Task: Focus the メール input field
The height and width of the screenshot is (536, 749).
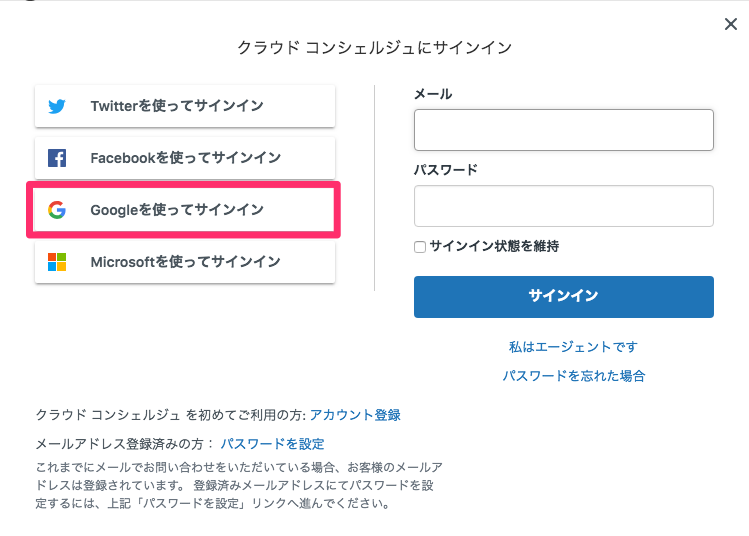Action: click(564, 130)
